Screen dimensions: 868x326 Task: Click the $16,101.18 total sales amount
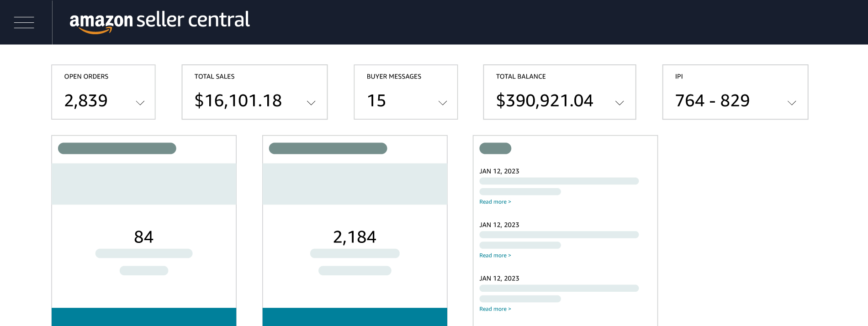point(238,100)
